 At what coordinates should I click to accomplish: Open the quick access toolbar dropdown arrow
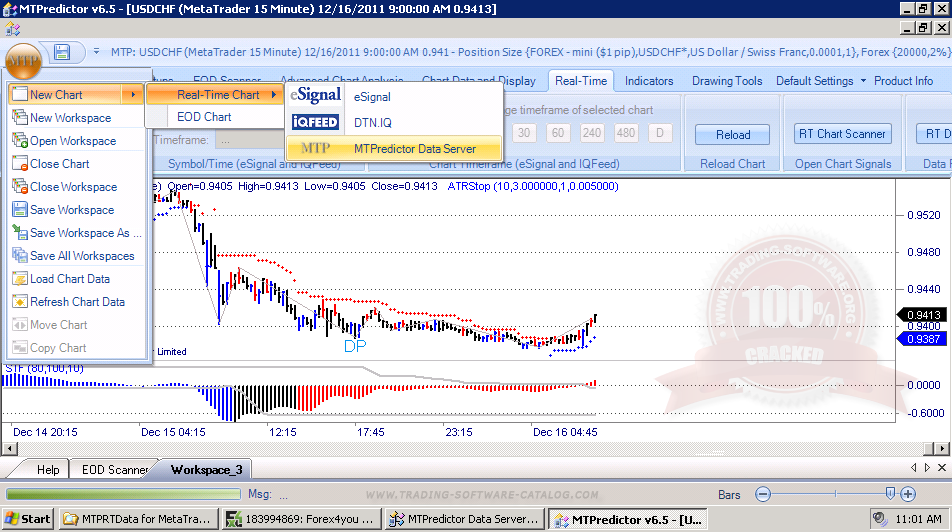[x=96, y=52]
